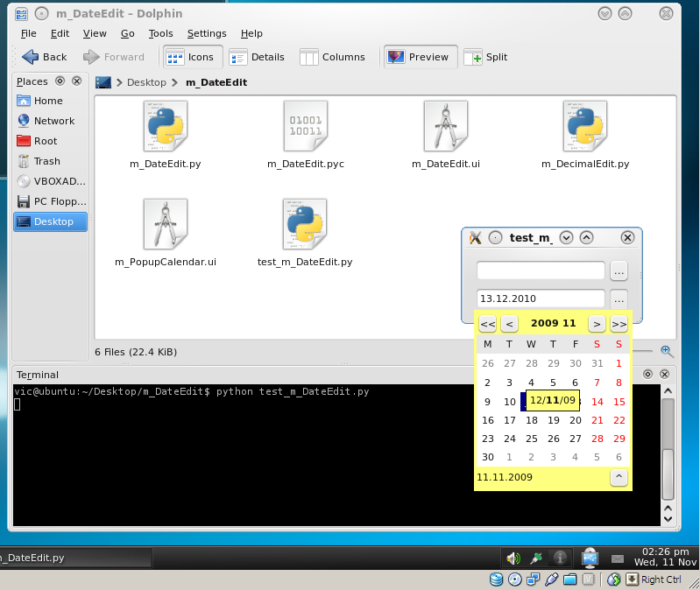The height and width of the screenshot is (590, 700).
Task: Open the Settings menu
Action: pos(207,33)
